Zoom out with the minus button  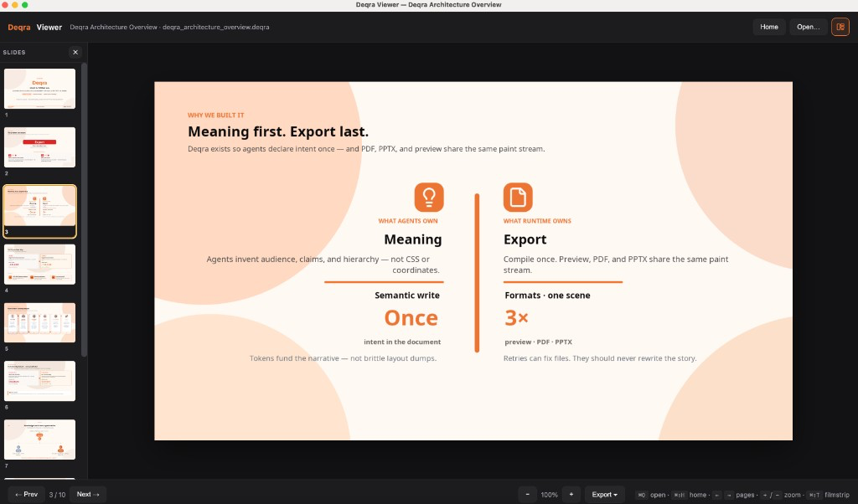(528, 494)
